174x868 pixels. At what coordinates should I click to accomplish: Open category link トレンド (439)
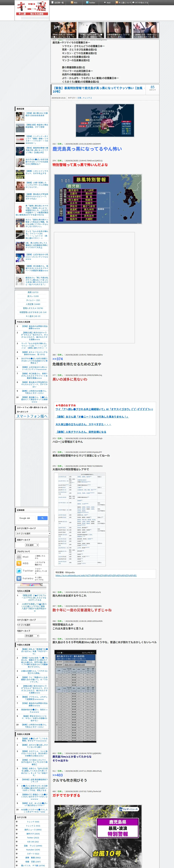(33, 822)
